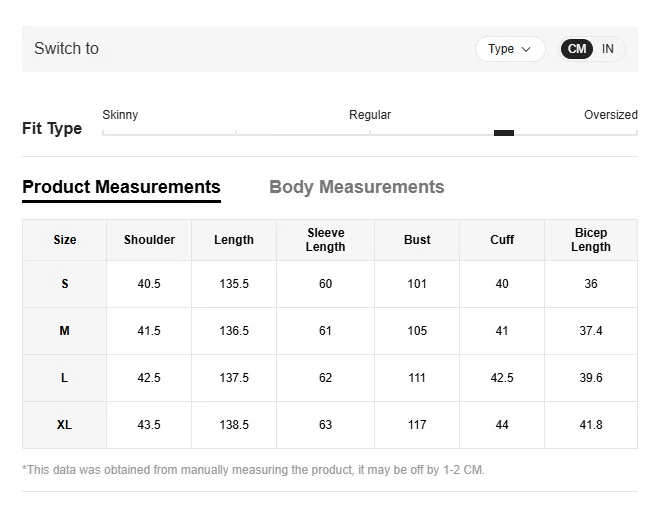Click the Bicep Length column header
663x512 pixels.
pyautogui.click(x=591, y=240)
